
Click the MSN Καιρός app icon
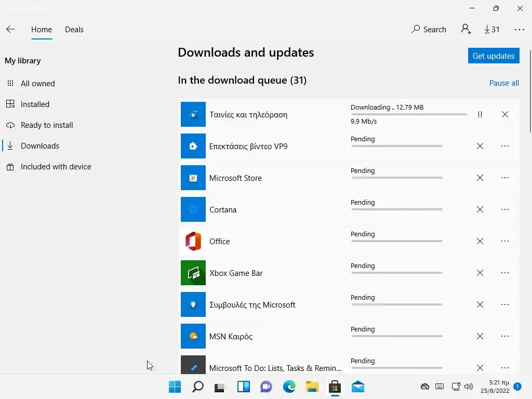[x=193, y=336]
